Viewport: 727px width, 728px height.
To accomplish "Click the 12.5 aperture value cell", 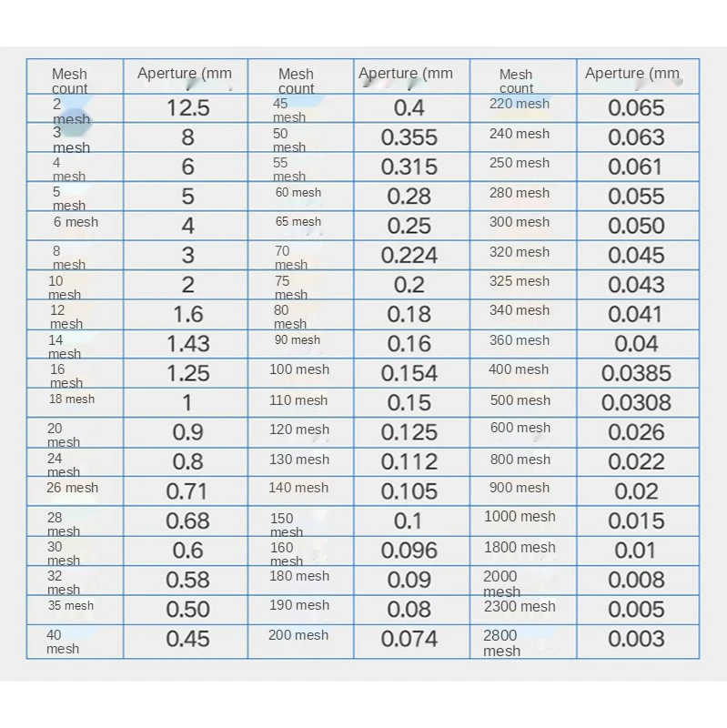I will [x=187, y=108].
